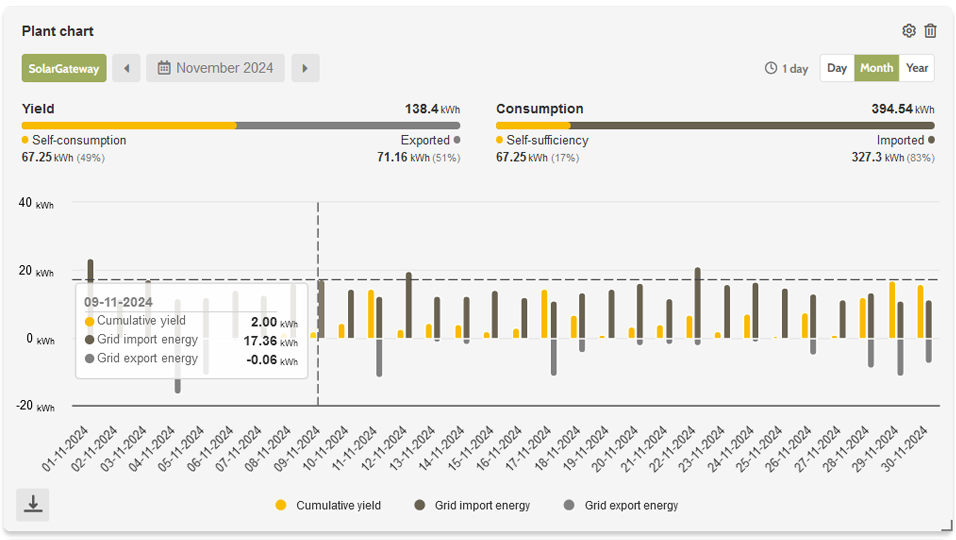Delete chart using trash icon
The width and height of the screenshot is (956, 540).
pos(930,31)
